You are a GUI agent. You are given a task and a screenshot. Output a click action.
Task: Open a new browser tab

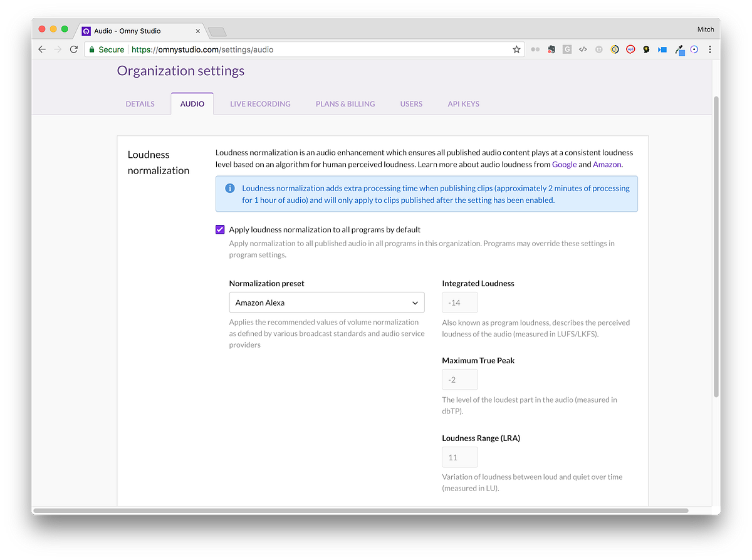(217, 32)
